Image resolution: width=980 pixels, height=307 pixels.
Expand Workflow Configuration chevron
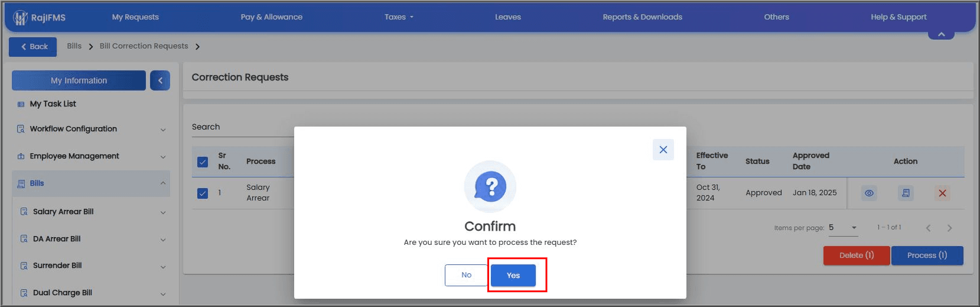pyautogui.click(x=163, y=130)
